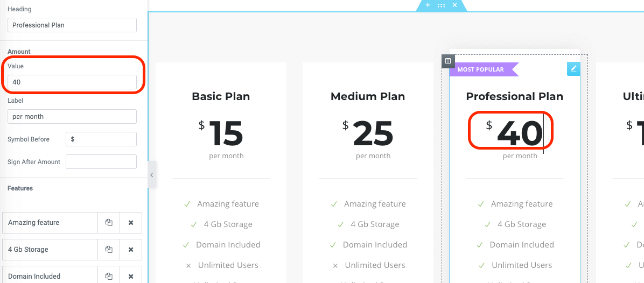
Task: Duplicate the Domain Included item
Action: point(109,276)
